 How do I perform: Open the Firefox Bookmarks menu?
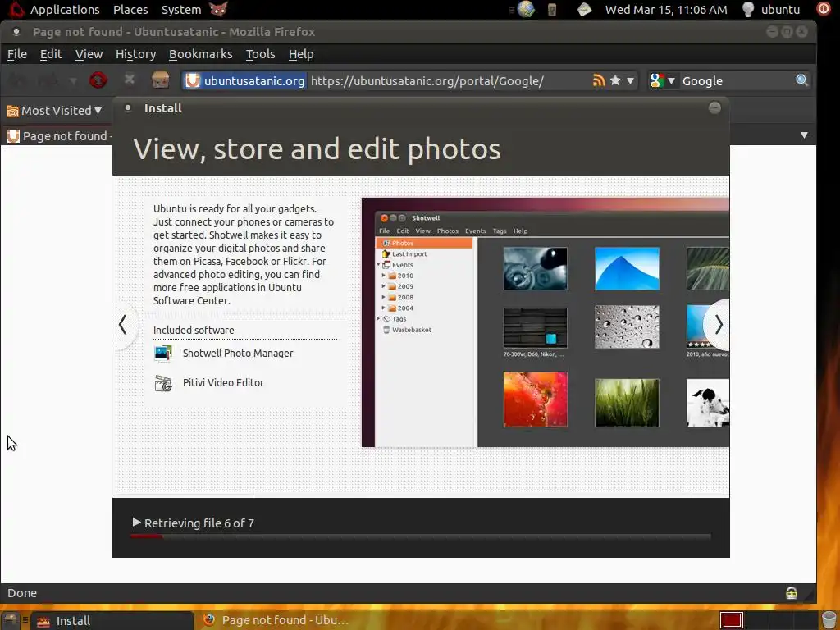(x=200, y=54)
